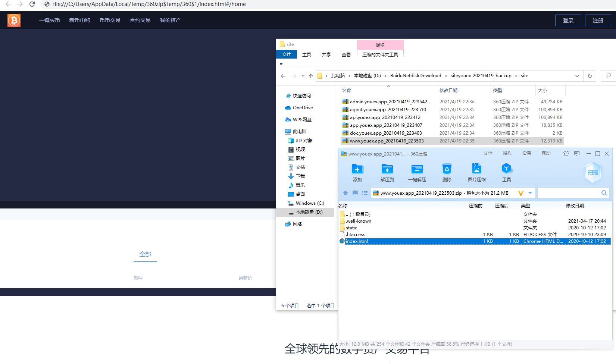This screenshot has height=364, width=616.
Task: Open the 操作 menu in 360zip
Action: 507,153
